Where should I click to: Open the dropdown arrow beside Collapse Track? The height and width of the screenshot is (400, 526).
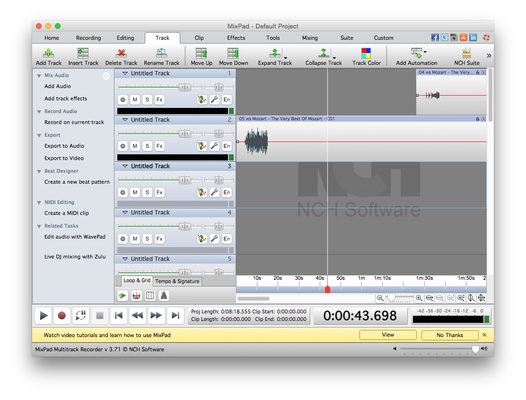click(x=334, y=58)
